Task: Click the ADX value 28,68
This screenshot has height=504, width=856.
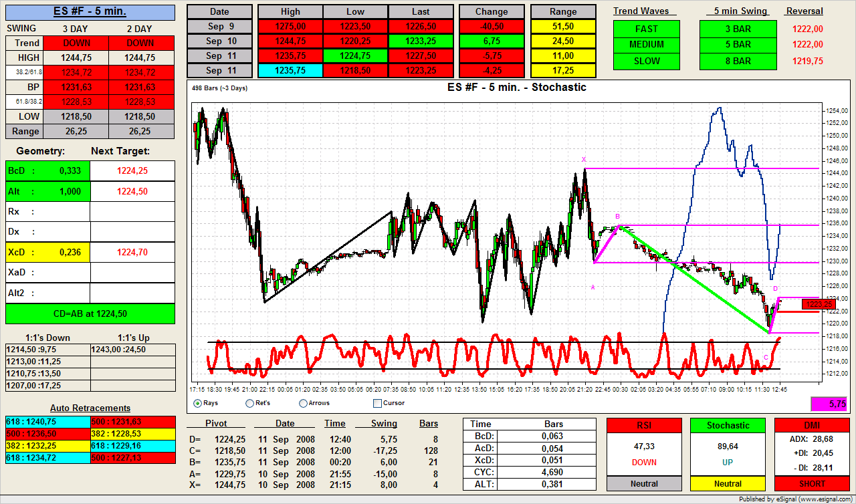Action: pyautogui.click(x=824, y=438)
